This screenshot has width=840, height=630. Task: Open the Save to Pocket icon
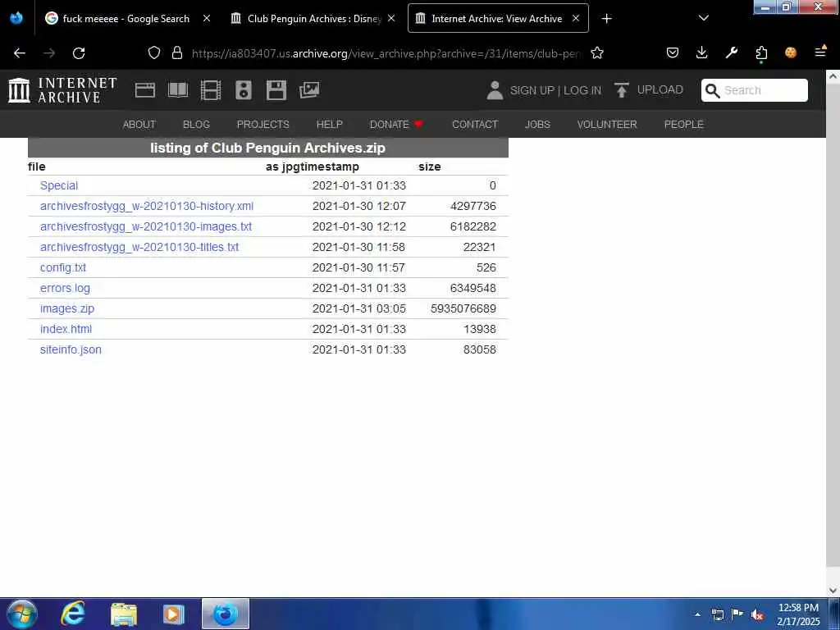[673, 52]
